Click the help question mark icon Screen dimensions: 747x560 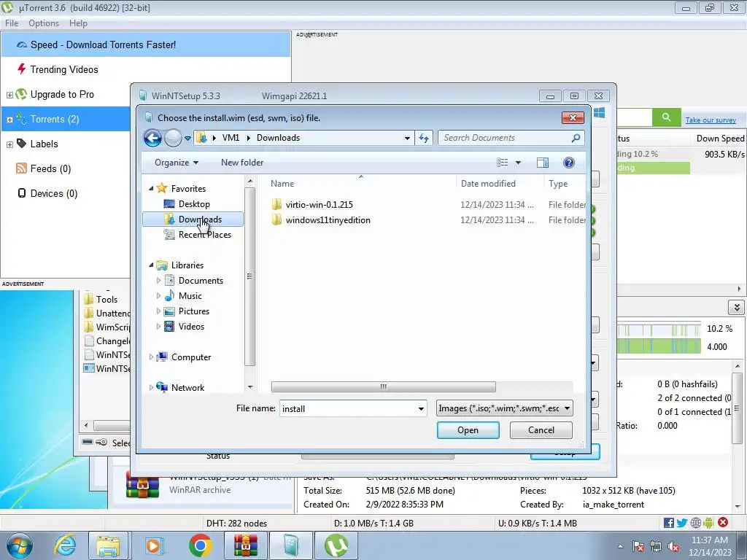569,163
